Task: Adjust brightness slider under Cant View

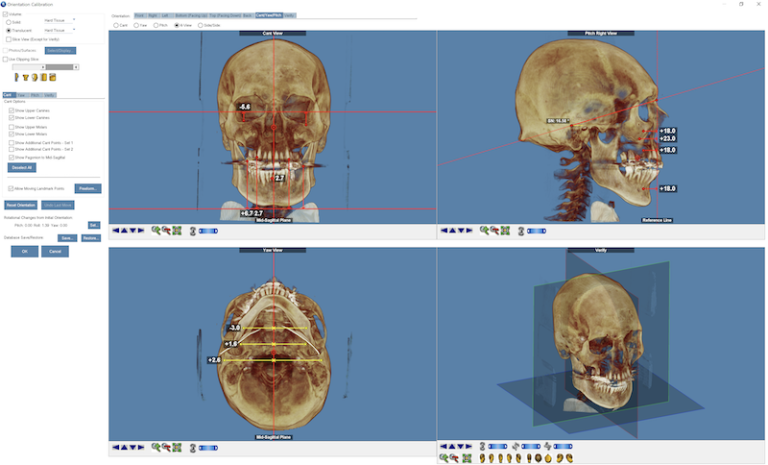Action: (x=208, y=230)
